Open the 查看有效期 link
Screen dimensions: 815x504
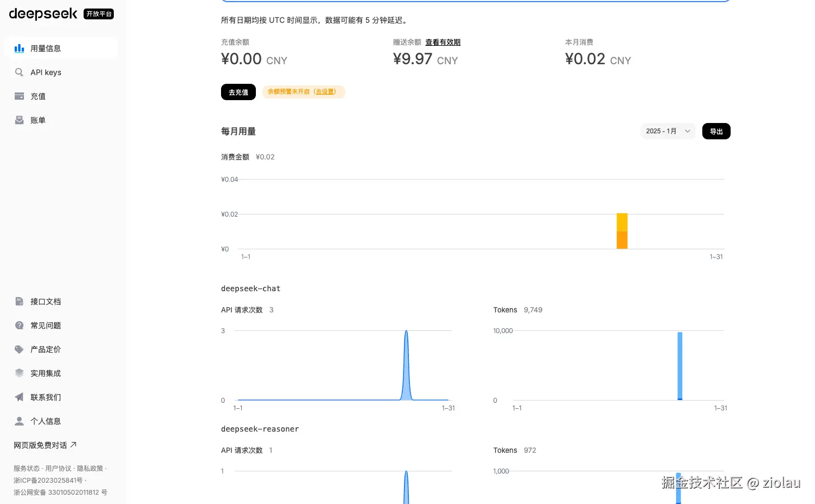click(x=443, y=42)
